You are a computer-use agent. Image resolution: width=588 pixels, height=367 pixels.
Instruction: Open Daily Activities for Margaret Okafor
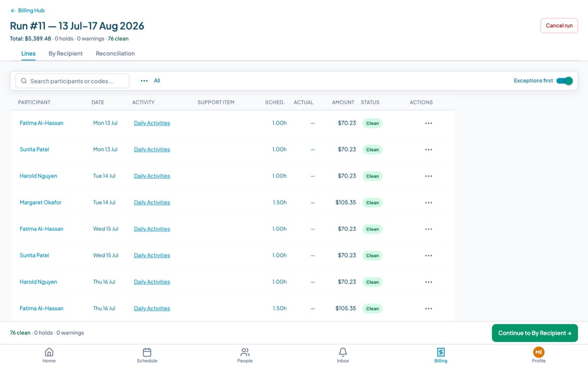152,202
